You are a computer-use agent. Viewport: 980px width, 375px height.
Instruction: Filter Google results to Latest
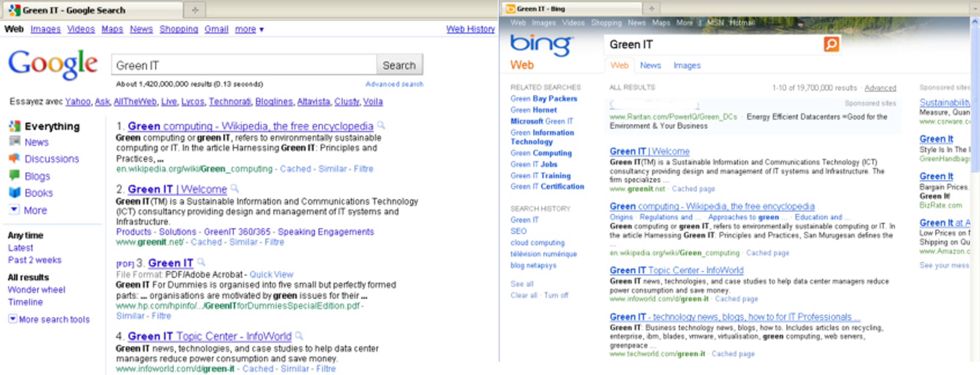point(21,248)
